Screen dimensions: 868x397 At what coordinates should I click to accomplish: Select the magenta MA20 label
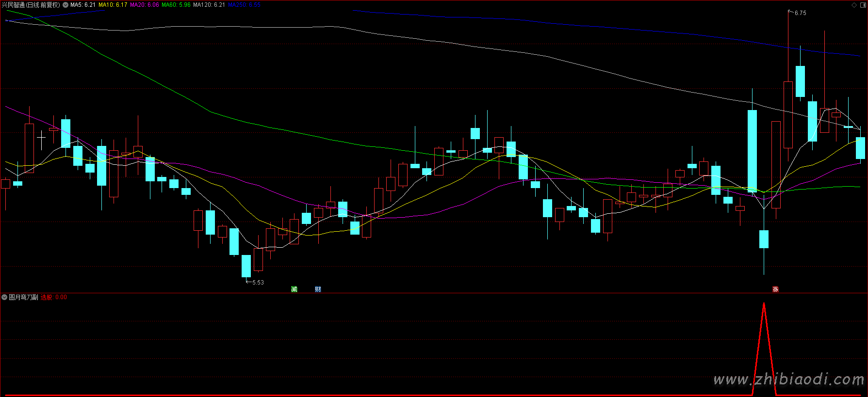point(144,5)
